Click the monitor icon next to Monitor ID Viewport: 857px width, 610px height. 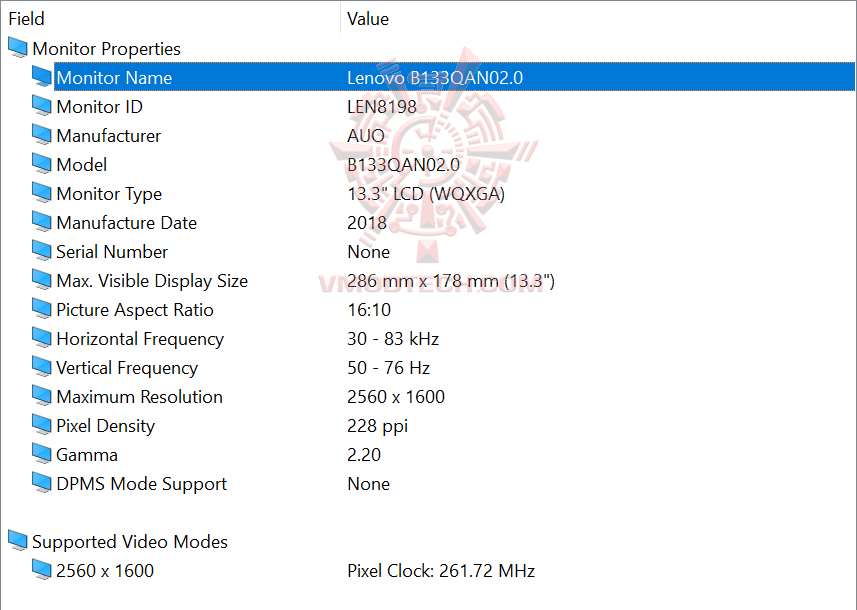pyautogui.click(x=42, y=106)
